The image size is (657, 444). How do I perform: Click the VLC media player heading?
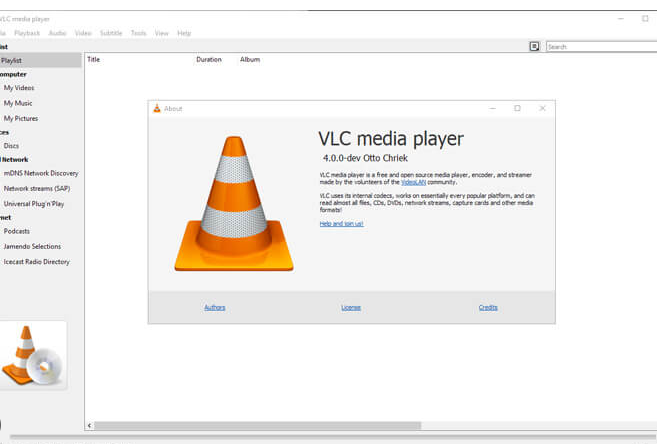click(x=391, y=139)
